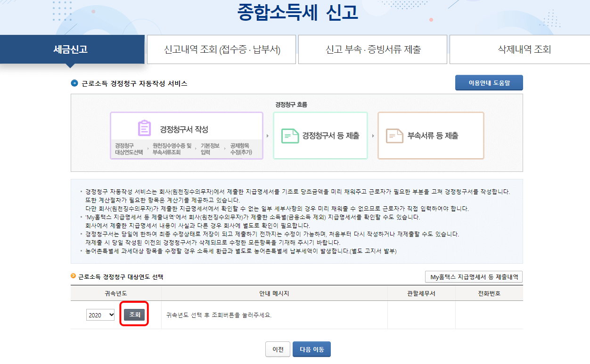Open My홈택스 지급명세서 등 제출내역
590x364 pixels.
tap(474, 276)
